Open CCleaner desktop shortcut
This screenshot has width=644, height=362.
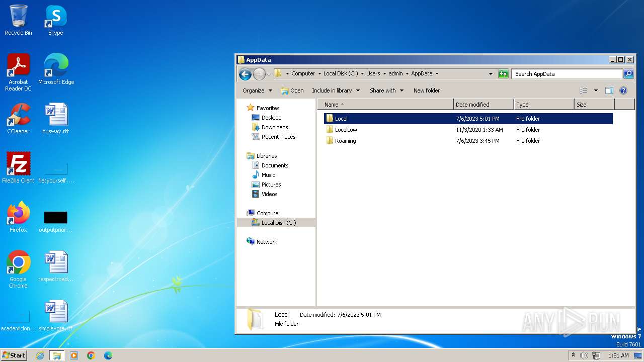pyautogui.click(x=18, y=119)
